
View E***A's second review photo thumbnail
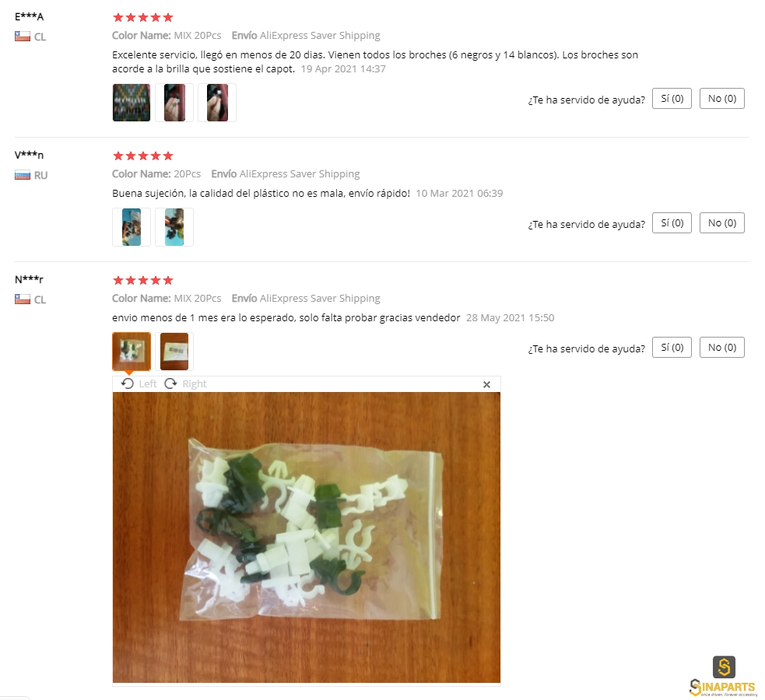(174, 103)
